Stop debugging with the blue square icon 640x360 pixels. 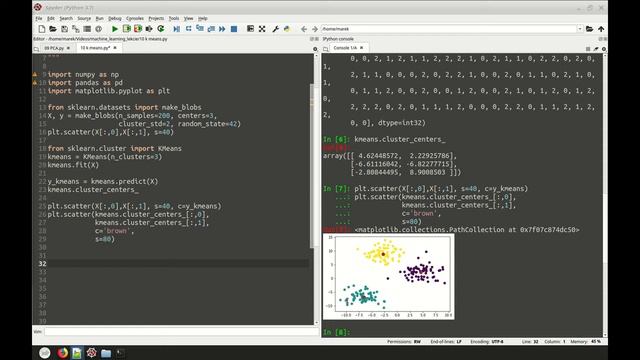click(x=234, y=29)
